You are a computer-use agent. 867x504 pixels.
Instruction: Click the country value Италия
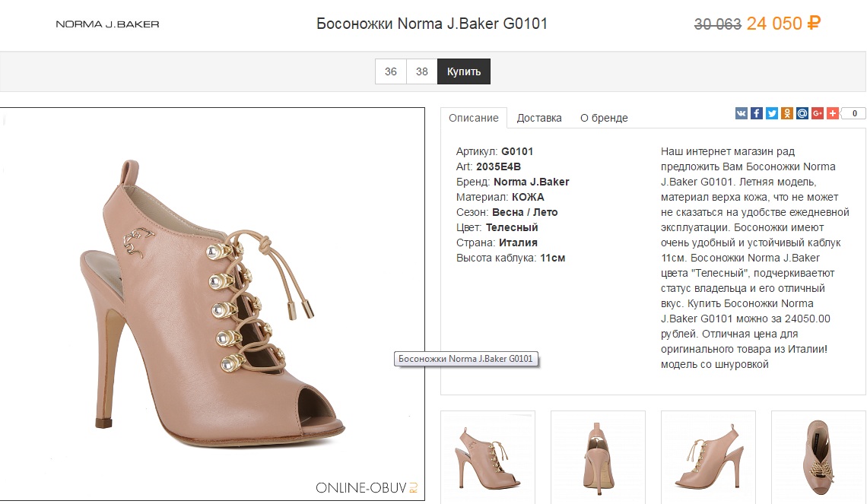click(518, 242)
